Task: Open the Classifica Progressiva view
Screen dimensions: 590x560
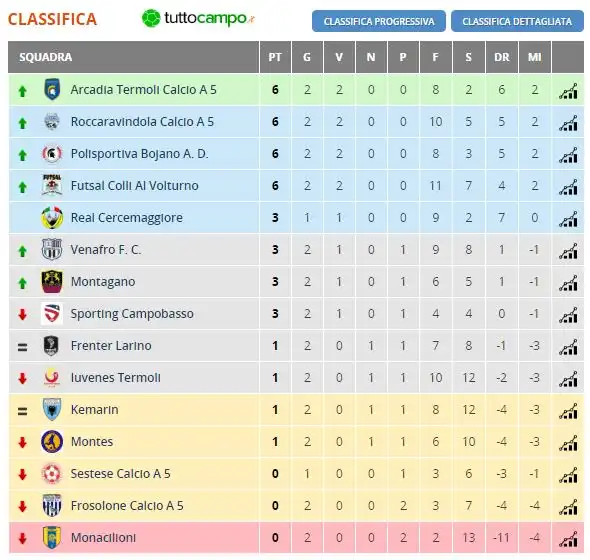Action: pos(379,21)
